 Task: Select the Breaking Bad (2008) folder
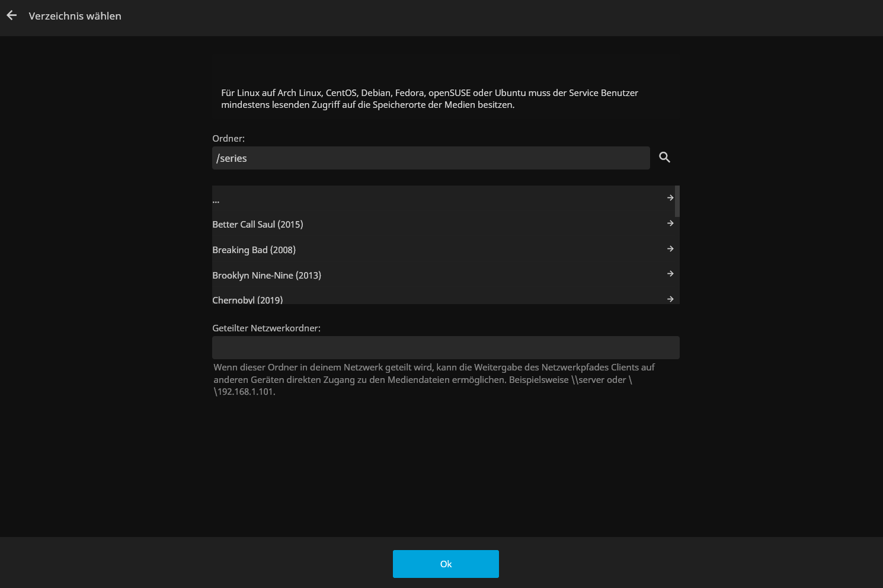pos(254,250)
